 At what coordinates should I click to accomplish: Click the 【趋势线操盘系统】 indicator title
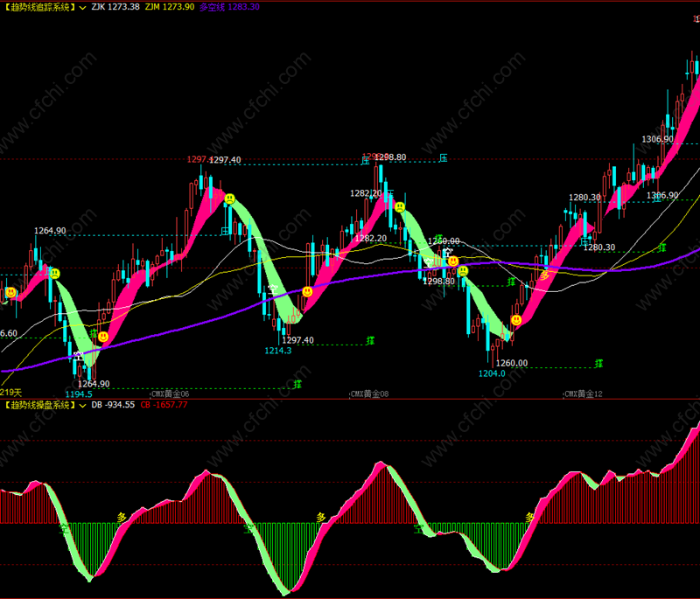(x=38, y=405)
